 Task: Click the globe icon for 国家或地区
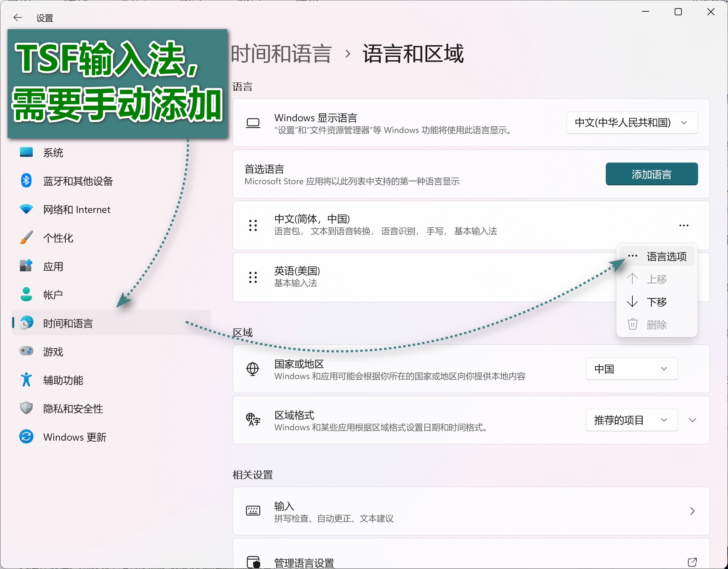253,369
